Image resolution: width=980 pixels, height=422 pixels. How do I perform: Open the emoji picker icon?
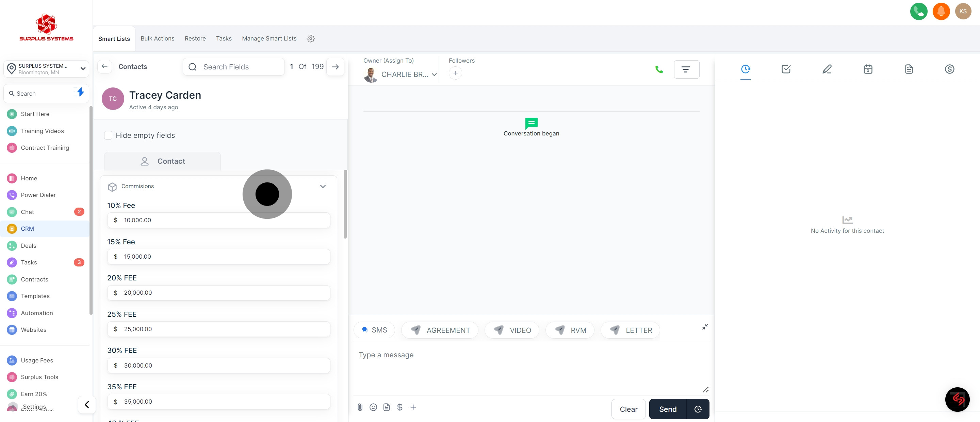[373, 407]
